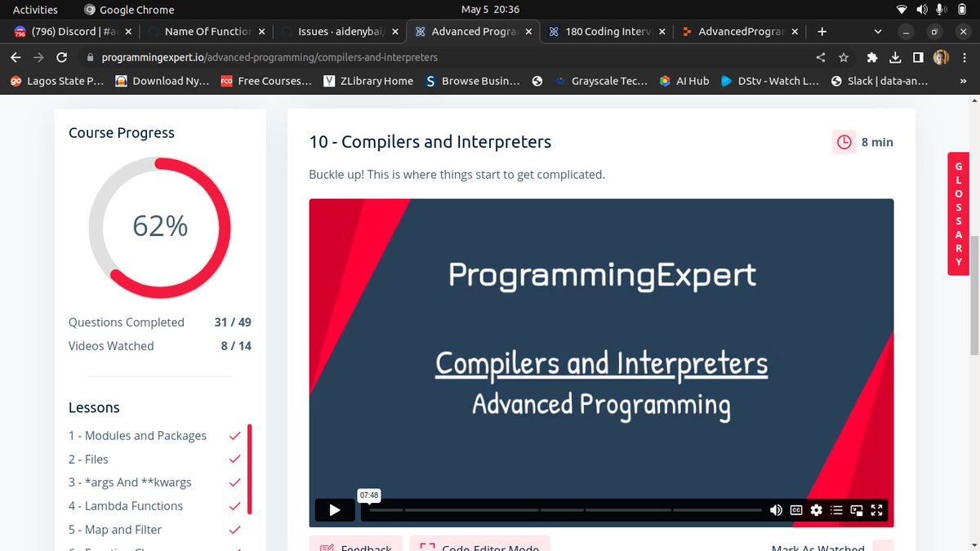Close the Name Of Function tab

(x=261, y=32)
